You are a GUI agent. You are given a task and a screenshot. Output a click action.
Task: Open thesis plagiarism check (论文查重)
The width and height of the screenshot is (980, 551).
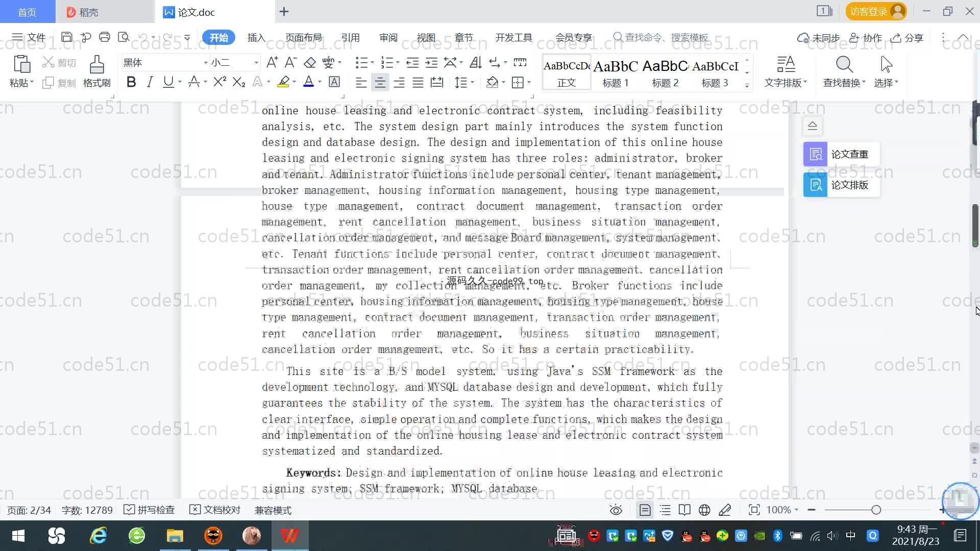[841, 154]
